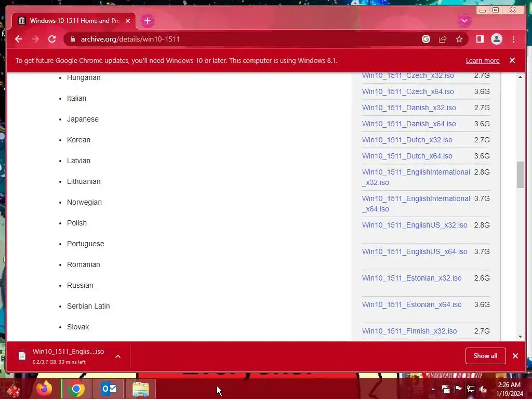Click the page scrollbar thumb
This screenshot has width=532, height=399.
520,175
